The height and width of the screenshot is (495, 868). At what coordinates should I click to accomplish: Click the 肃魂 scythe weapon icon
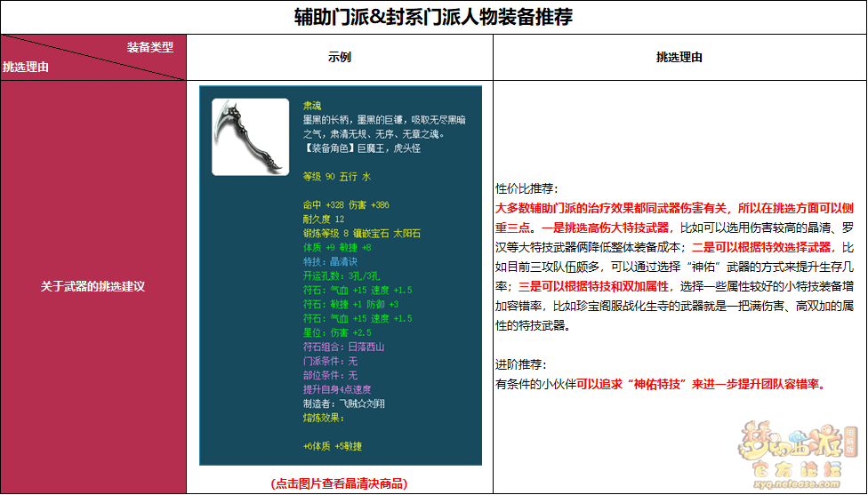pos(250,136)
